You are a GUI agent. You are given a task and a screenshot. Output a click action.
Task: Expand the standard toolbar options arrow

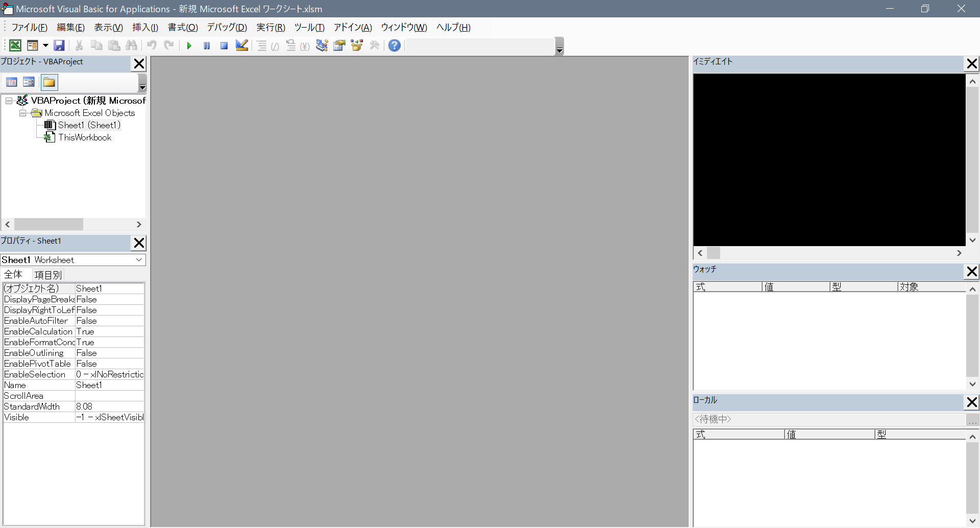click(x=560, y=46)
